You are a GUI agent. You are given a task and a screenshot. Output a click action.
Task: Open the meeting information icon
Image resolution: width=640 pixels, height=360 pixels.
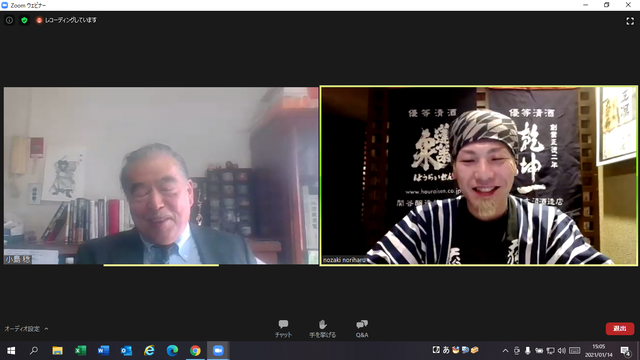[x=9, y=20]
